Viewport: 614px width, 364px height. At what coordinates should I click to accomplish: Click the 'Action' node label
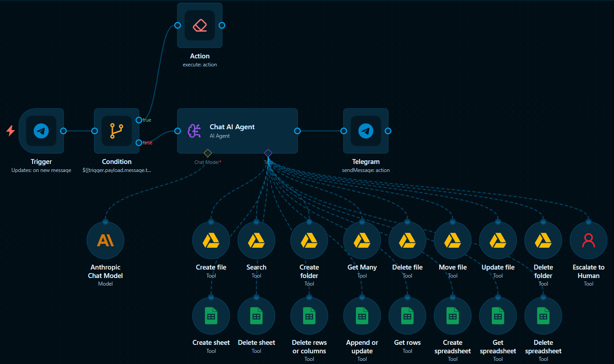click(200, 56)
